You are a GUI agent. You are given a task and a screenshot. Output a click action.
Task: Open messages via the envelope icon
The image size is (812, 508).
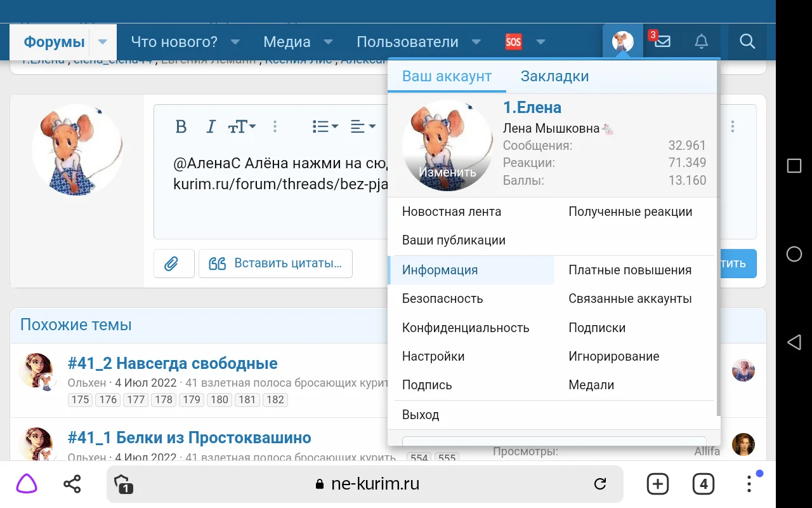point(662,41)
